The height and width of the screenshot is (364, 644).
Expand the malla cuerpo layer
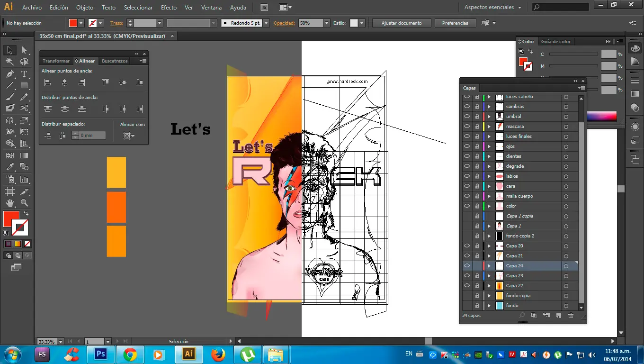point(489,196)
